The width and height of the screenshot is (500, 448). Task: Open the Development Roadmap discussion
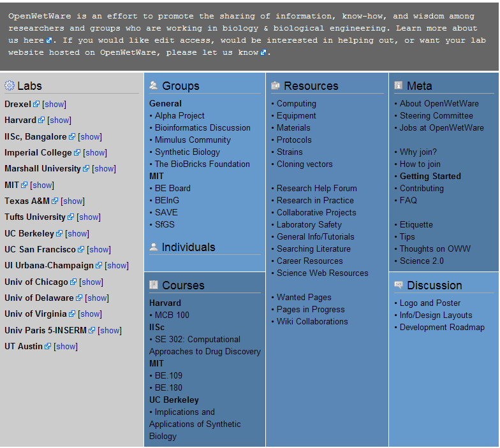pos(442,327)
